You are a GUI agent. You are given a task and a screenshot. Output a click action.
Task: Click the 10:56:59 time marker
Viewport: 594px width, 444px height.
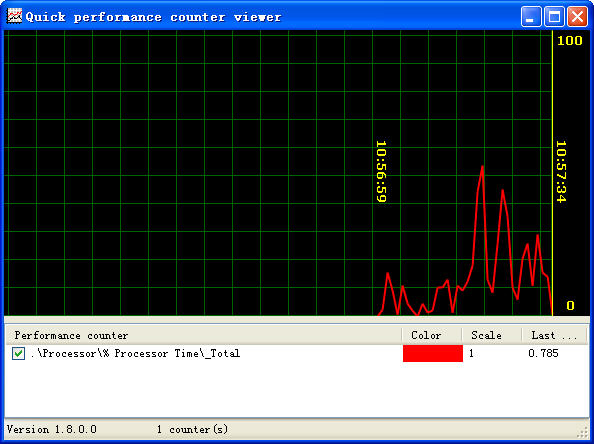381,171
